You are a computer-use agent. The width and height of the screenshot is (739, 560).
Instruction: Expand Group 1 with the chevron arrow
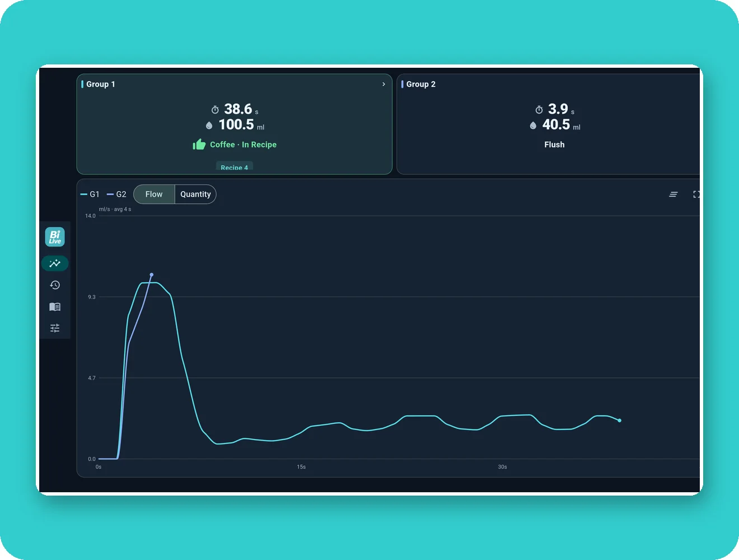[x=383, y=84]
